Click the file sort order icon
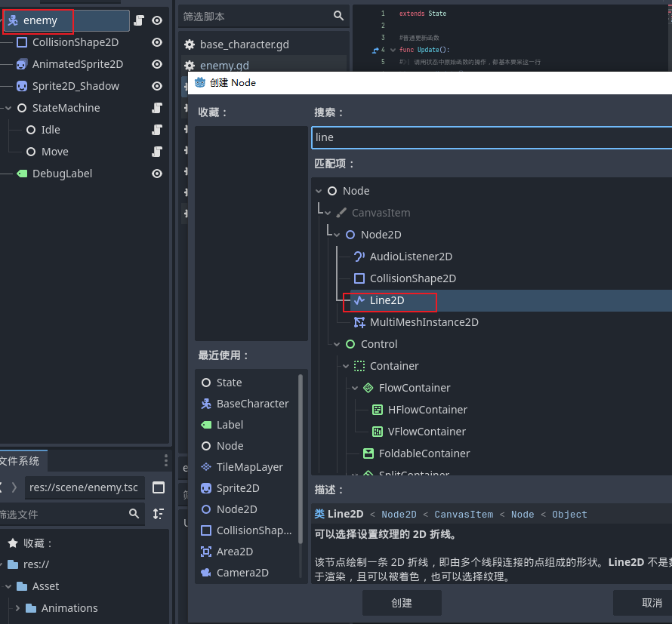This screenshot has height=624, width=672. point(158,514)
